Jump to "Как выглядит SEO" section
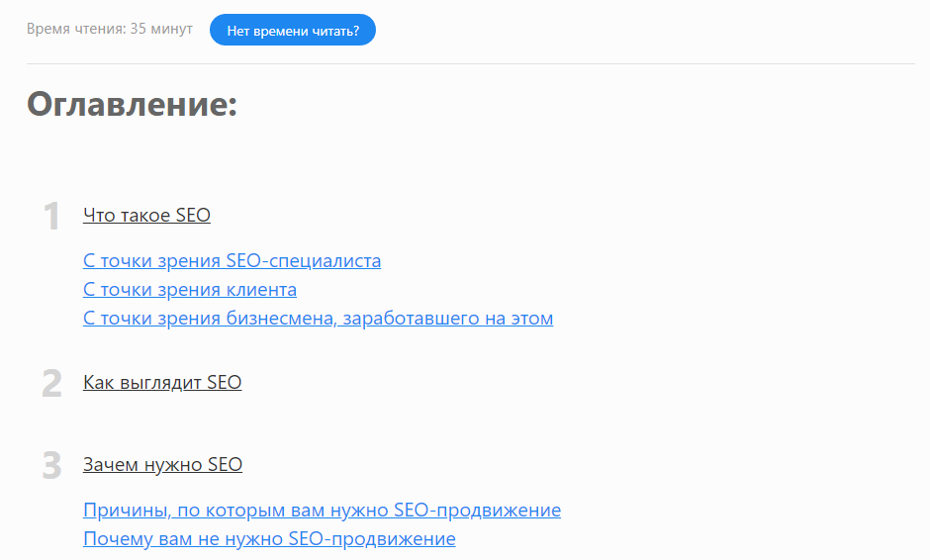This screenshot has height=560, width=930. [x=162, y=382]
